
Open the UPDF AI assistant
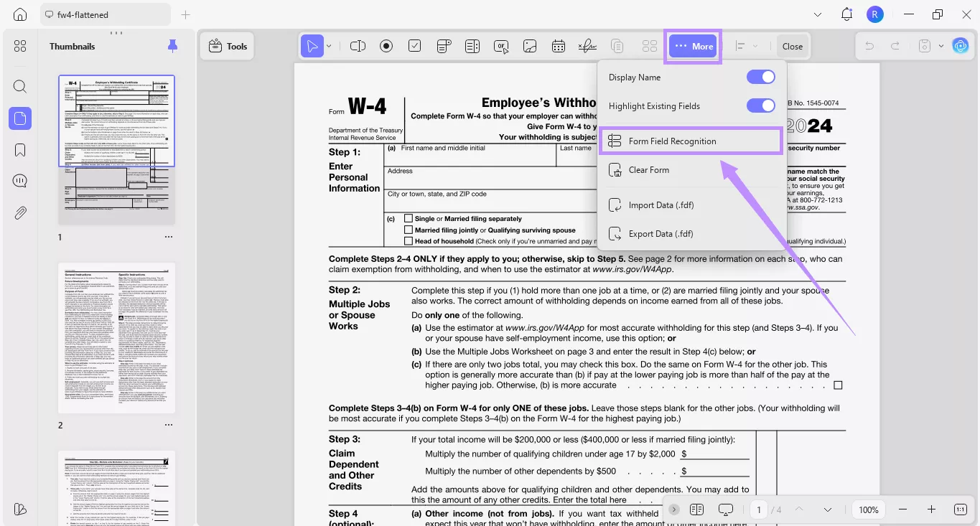[961, 46]
